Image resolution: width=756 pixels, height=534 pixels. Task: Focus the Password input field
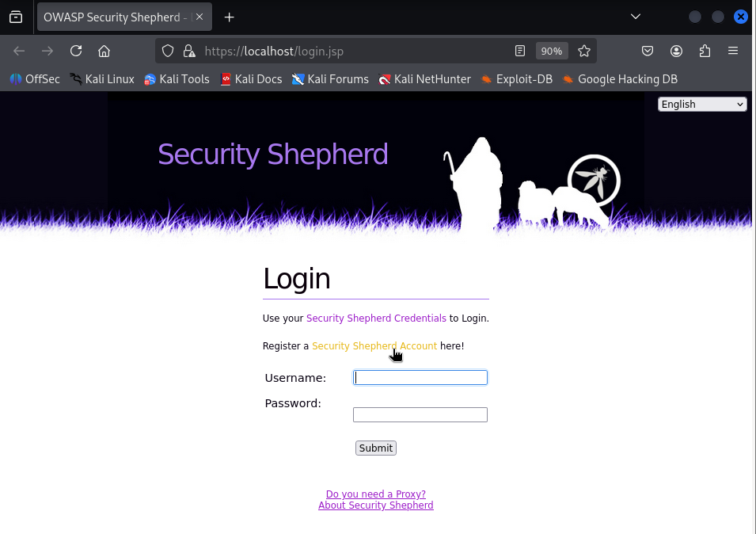coord(420,415)
